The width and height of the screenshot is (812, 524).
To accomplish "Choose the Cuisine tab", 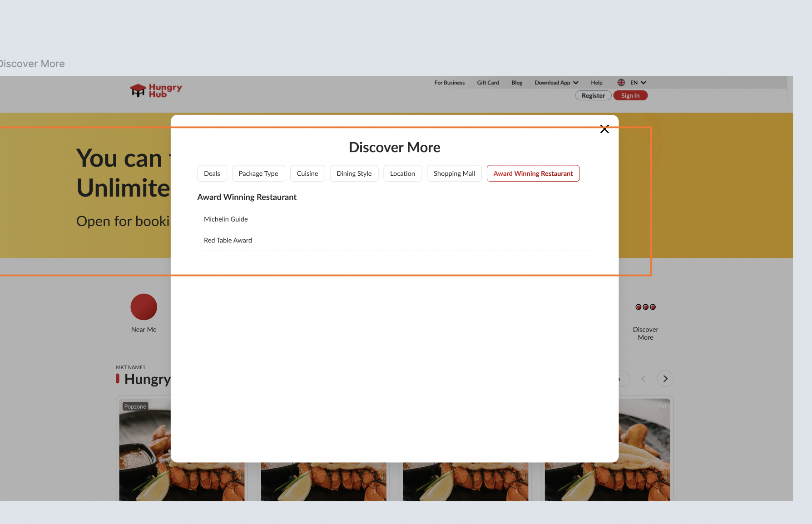I will (307, 173).
